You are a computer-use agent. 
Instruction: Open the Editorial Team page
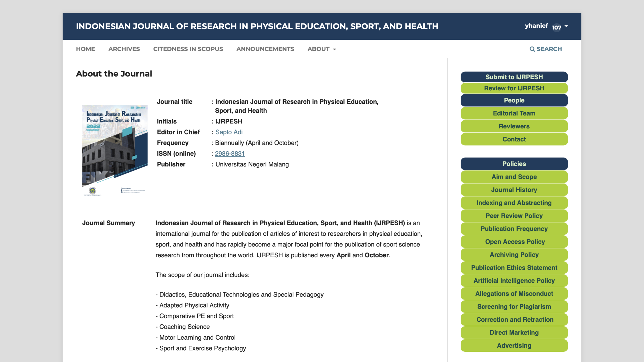[514, 113]
